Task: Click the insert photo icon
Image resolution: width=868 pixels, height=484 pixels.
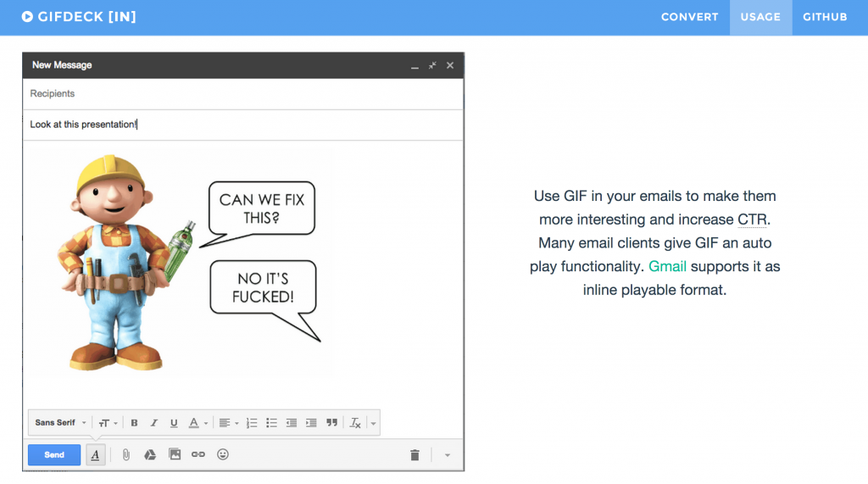Action: [x=175, y=454]
